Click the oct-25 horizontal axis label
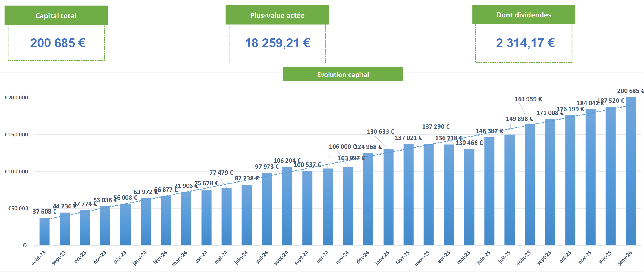Screen dimensions: 644x279 coord(565,257)
